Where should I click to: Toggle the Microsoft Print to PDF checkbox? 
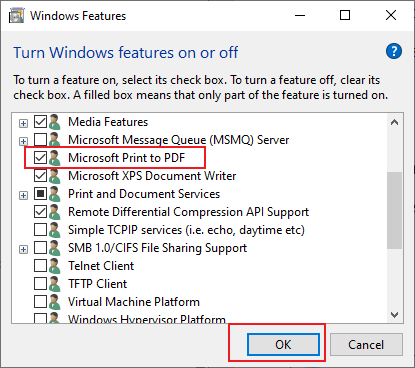(x=40, y=158)
